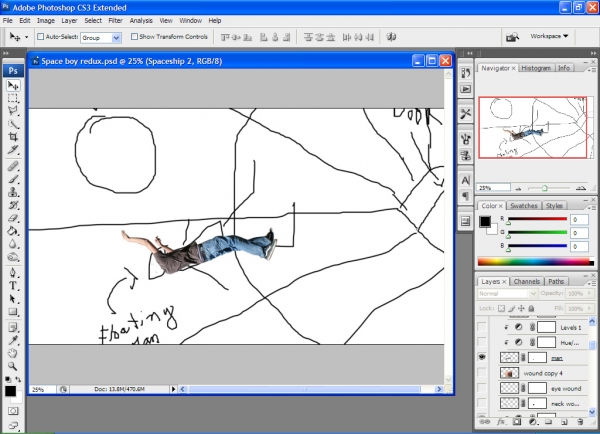Select the Zoom tool

pos(13,366)
